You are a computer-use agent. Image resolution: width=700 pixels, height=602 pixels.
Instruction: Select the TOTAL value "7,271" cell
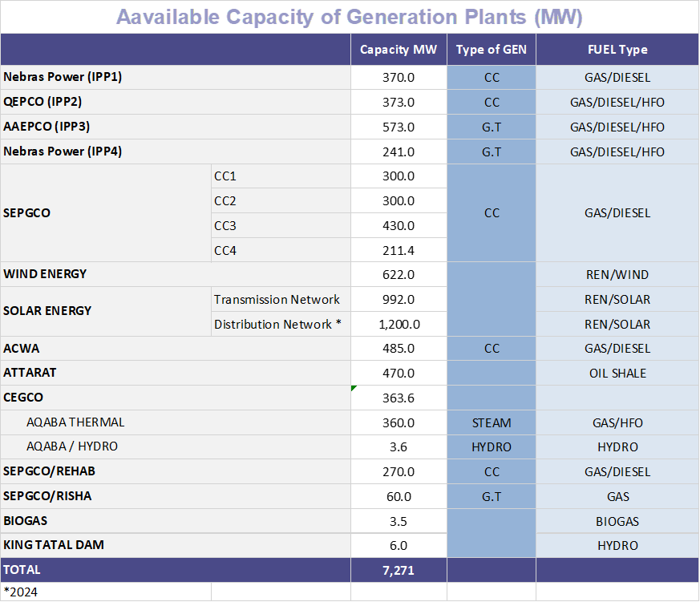[399, 570]
